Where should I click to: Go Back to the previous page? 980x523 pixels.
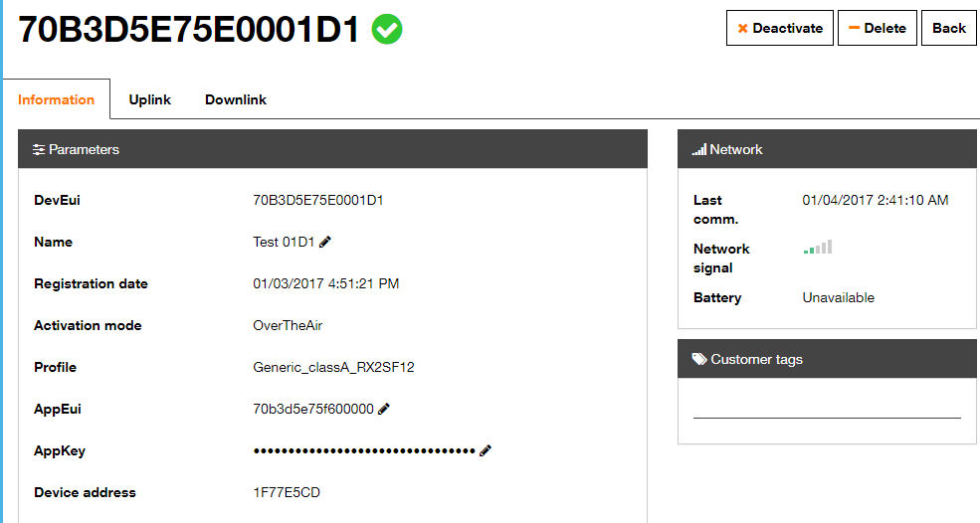click(949, 28)
